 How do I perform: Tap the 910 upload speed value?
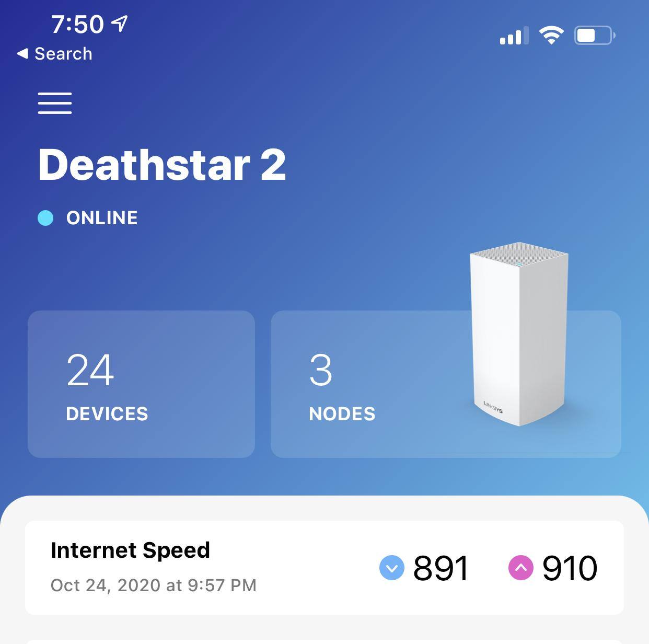[570, 568]
